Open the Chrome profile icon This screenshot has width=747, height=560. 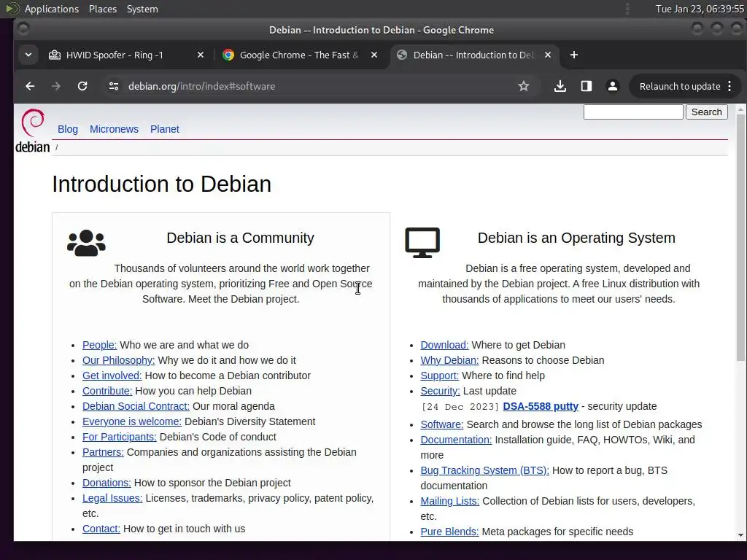613,86
